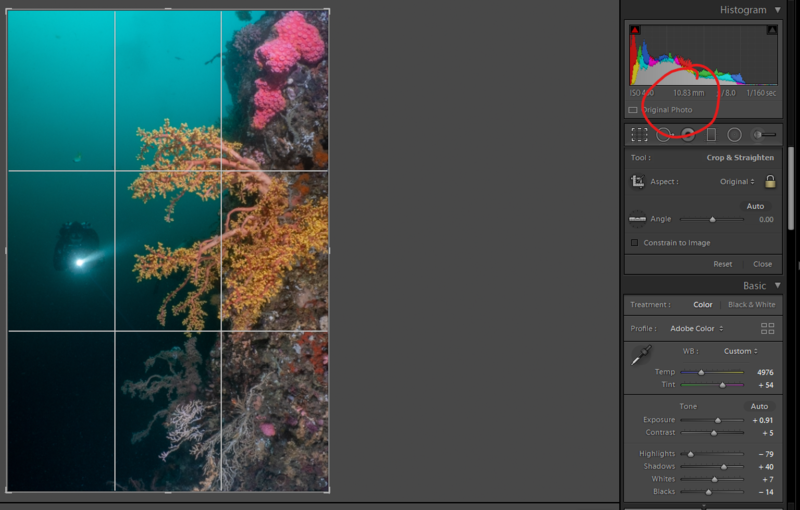Viewport: 800px width, 510px height.
Task: Click the Crop Frame tool icon beside Aspect
Action: 637,182
